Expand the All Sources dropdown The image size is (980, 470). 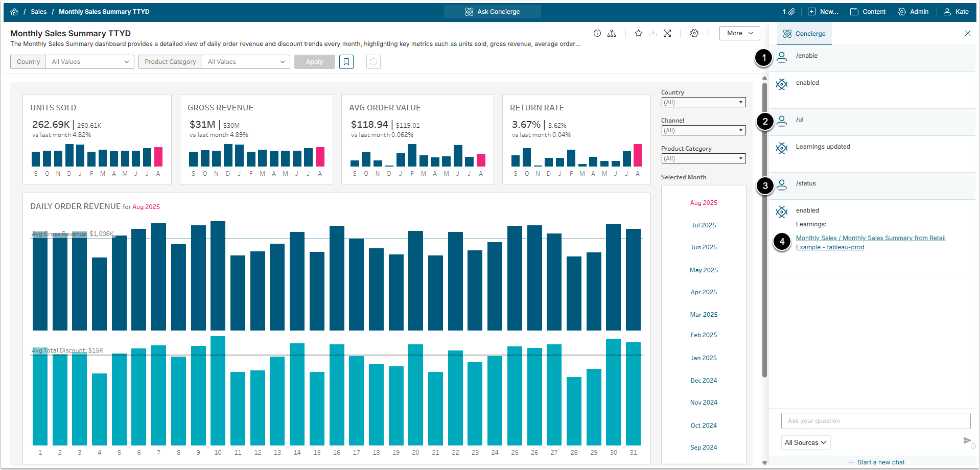pos(805,442)
